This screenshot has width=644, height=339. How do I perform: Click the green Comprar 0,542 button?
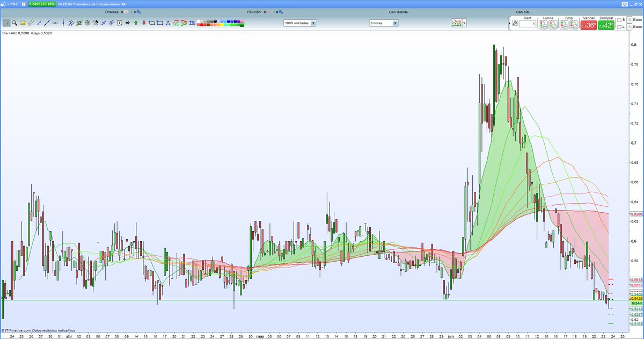(606, 24)
